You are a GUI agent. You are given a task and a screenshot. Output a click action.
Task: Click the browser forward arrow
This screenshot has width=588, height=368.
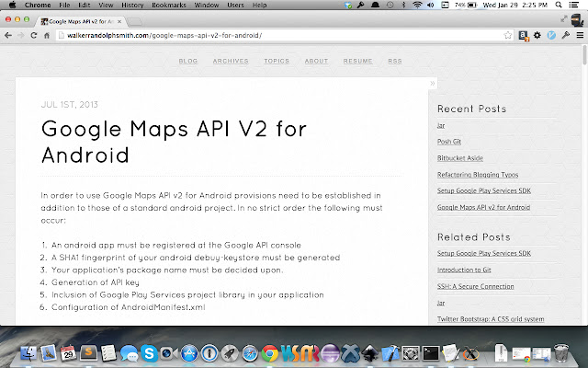click(21, 35)
